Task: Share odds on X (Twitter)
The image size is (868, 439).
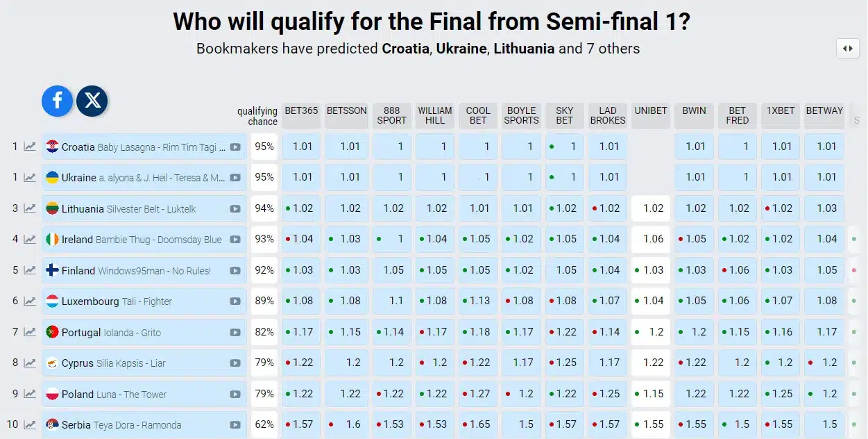Action: [x=92, y=101]
